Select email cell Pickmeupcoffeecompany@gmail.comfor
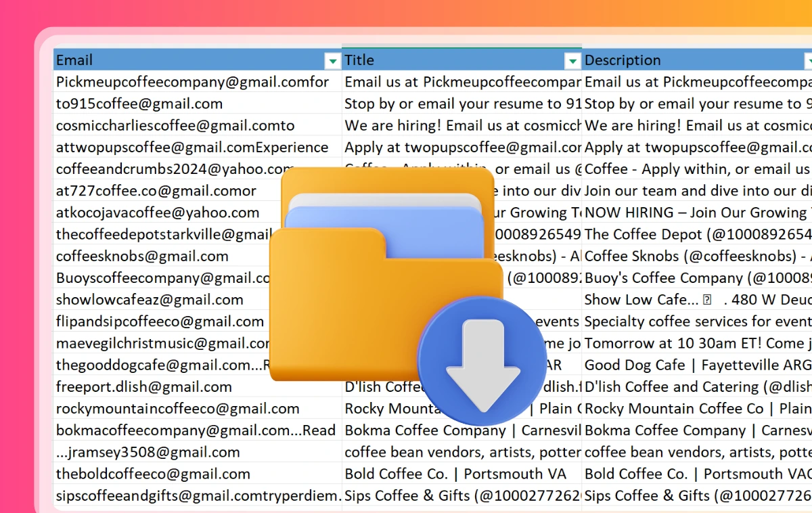 pyautogui.click(x=198, y=82)
